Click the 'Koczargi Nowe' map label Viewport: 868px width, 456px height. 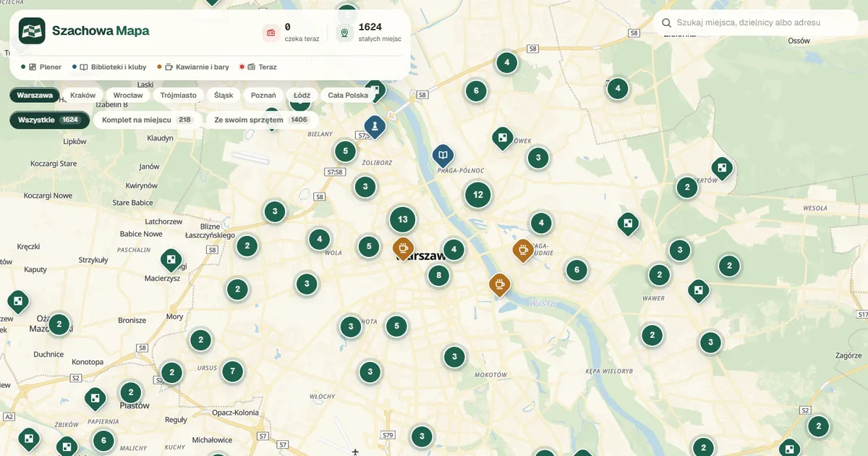[x=48, y=195]
